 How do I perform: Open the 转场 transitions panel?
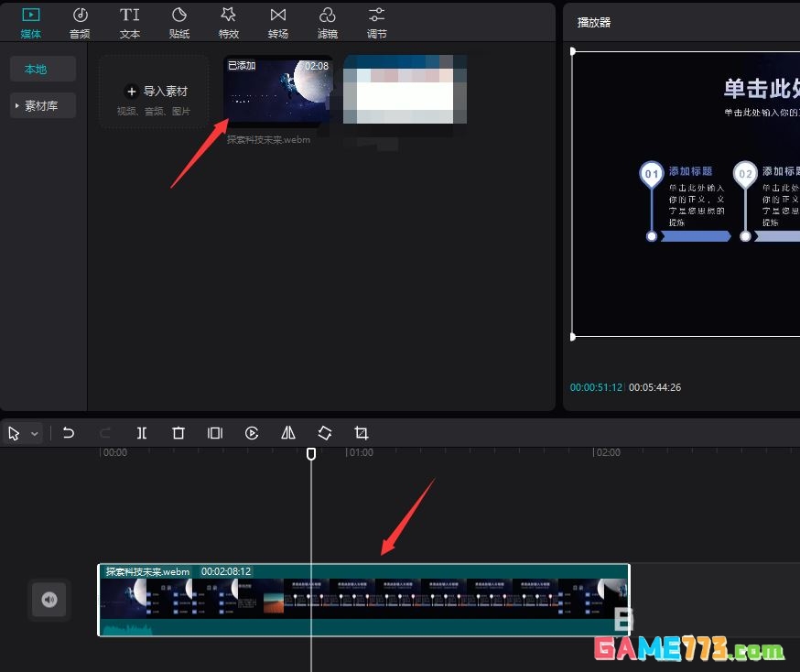click(x=277, y=22)
